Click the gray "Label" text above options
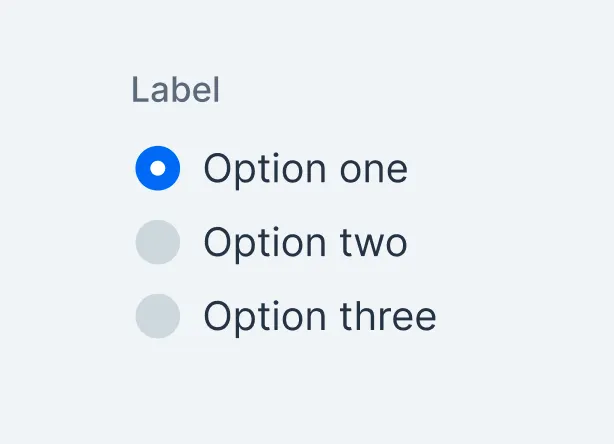Viewport: 614px width, 444px height. point(175,91)
